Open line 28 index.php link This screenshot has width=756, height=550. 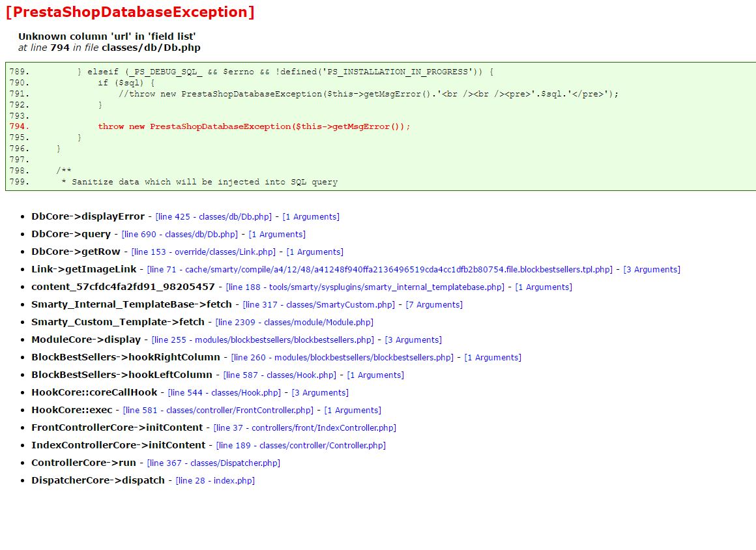click(x=215, y=480)
